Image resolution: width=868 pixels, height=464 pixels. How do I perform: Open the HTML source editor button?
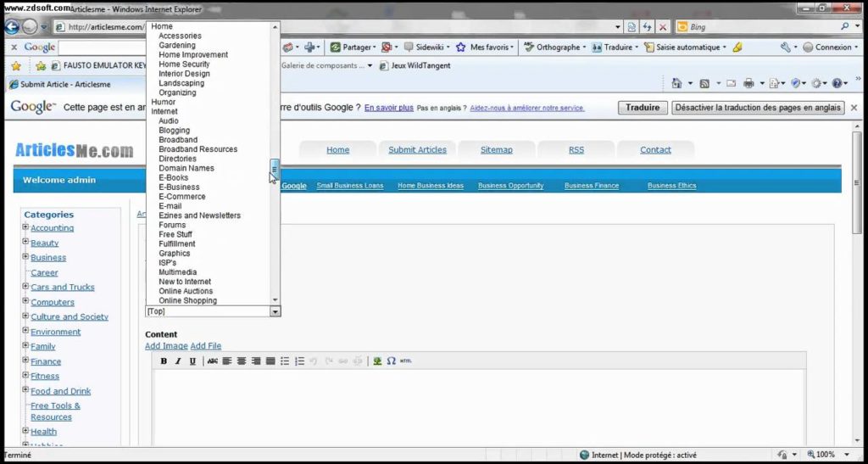(406, 361)
